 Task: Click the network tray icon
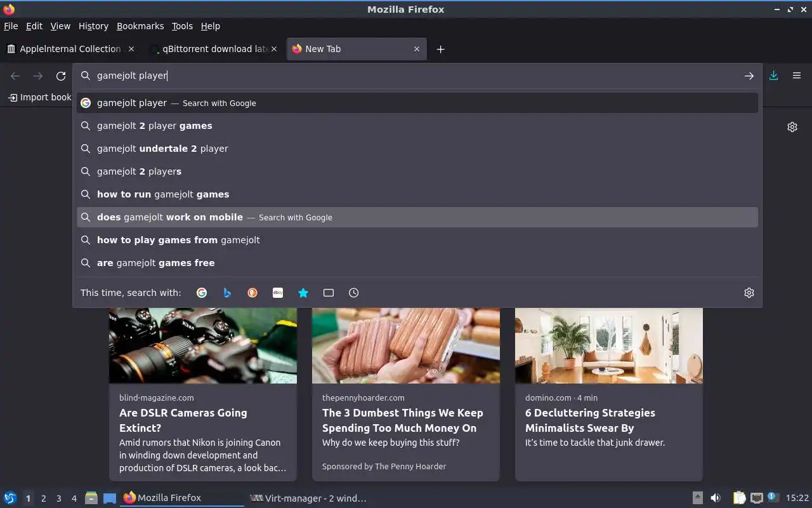pos(756,498)
